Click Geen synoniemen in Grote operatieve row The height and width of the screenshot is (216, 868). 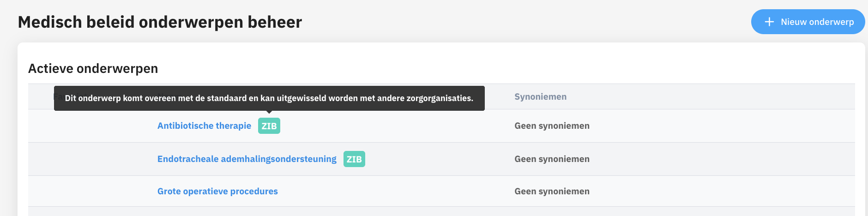coord(552,192)
